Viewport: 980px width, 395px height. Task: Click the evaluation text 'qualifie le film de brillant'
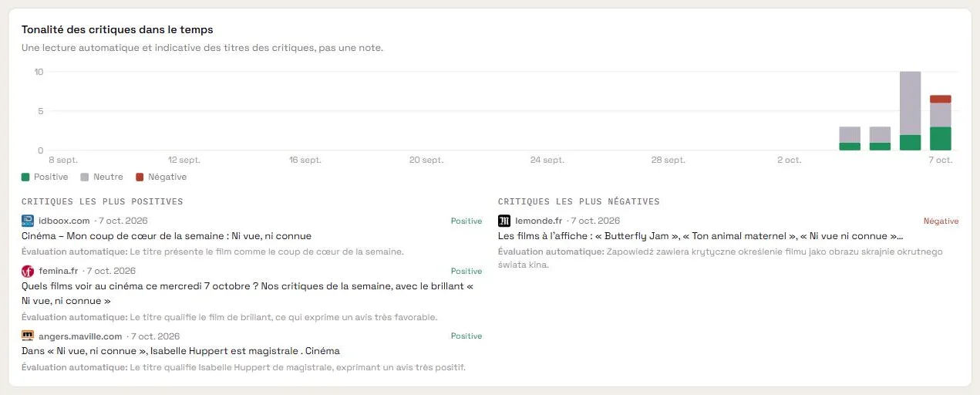pos(230,317)
